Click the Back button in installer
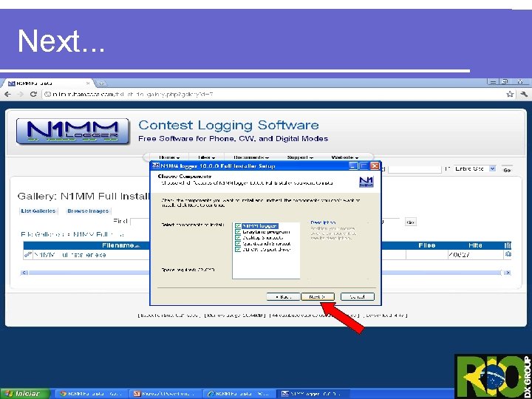 tap(283, 297)
